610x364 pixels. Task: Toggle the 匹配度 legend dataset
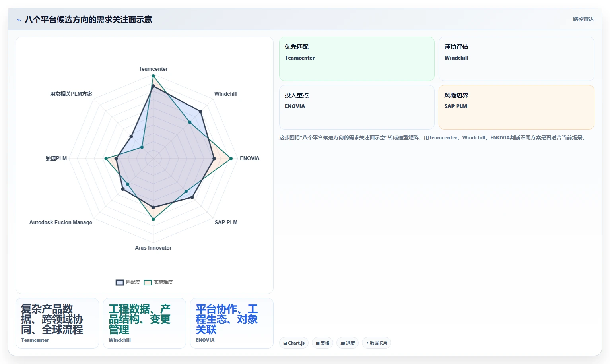(x=128, y=282)
